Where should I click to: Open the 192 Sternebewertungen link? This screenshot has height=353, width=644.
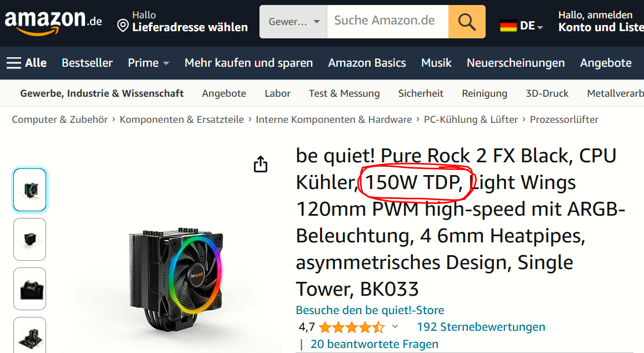pos(481,327)
